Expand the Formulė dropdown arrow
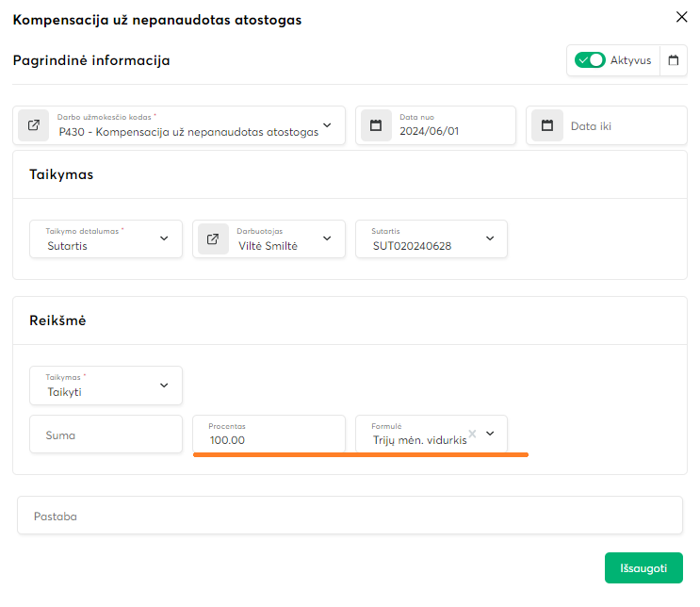Viewport: 700px width, 607px height. [490, 434]
